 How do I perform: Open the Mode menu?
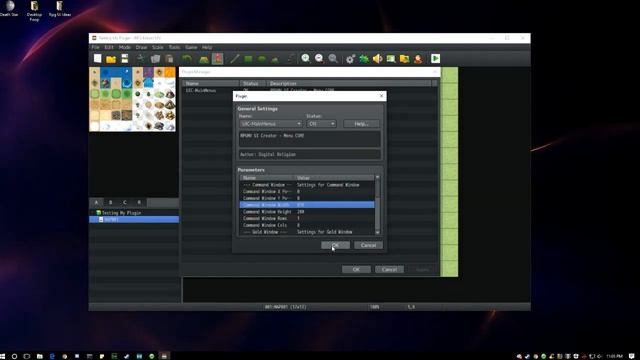click(x=124, y=47)
